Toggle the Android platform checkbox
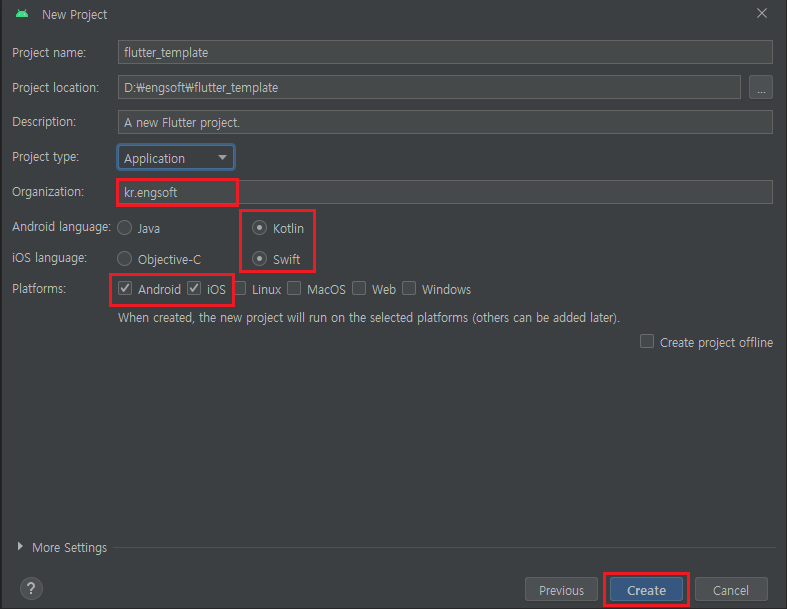787x609 pixels. (125, 289)
